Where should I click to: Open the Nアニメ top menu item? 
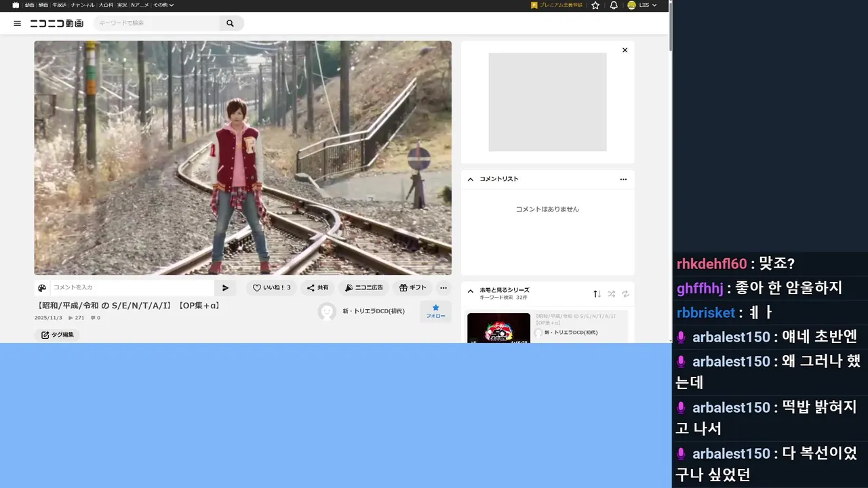140,5
